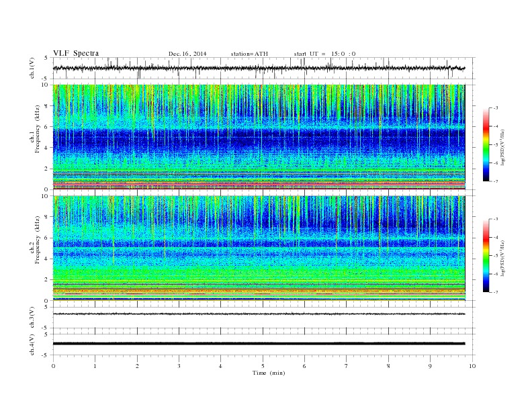Click tick label "4" on time axis

tap(220, 366)
